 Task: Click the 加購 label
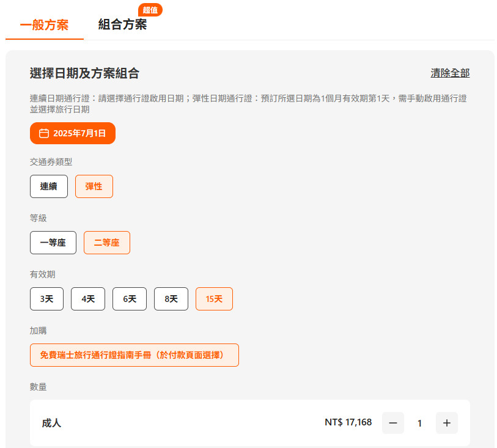coord(39,331)
